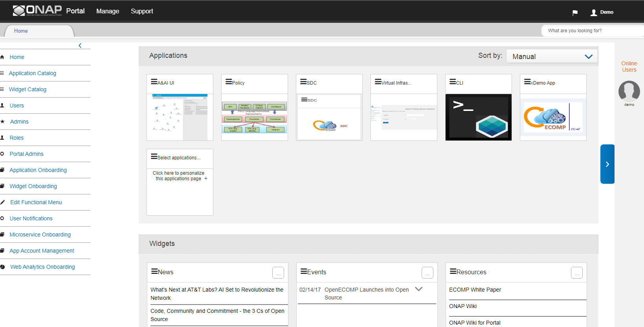This screenshot has width=644, height=327.
Task: Read the AT&T Labs AI news article
Action: pyautogui.click(x=217, y=294)
